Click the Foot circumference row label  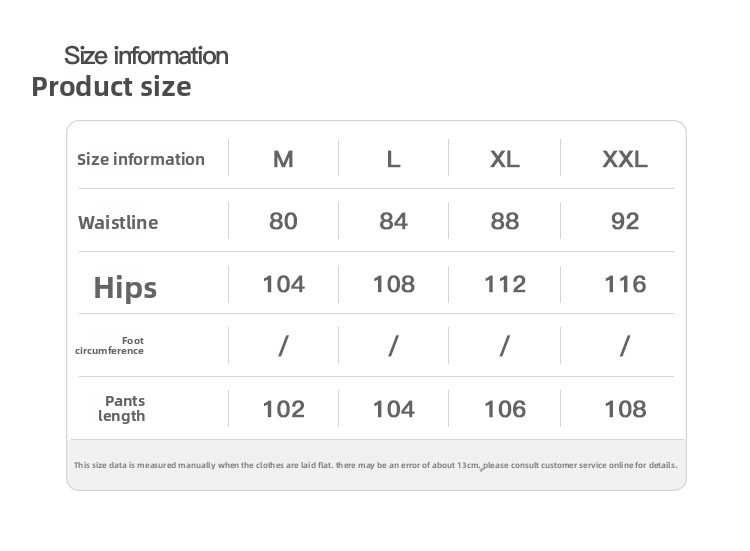tap(110, 346)
